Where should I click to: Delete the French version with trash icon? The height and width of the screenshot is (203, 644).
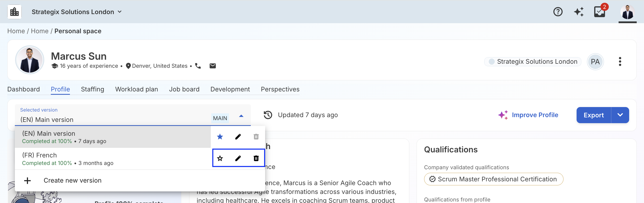point(256,158)
